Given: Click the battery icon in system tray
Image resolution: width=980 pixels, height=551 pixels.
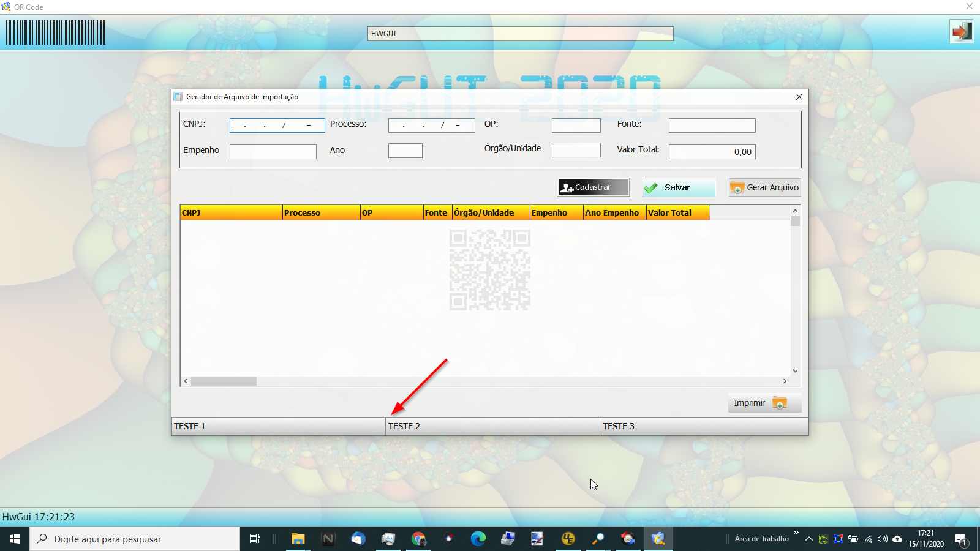Looking at the screenshot, I should (x=853, y=539).
